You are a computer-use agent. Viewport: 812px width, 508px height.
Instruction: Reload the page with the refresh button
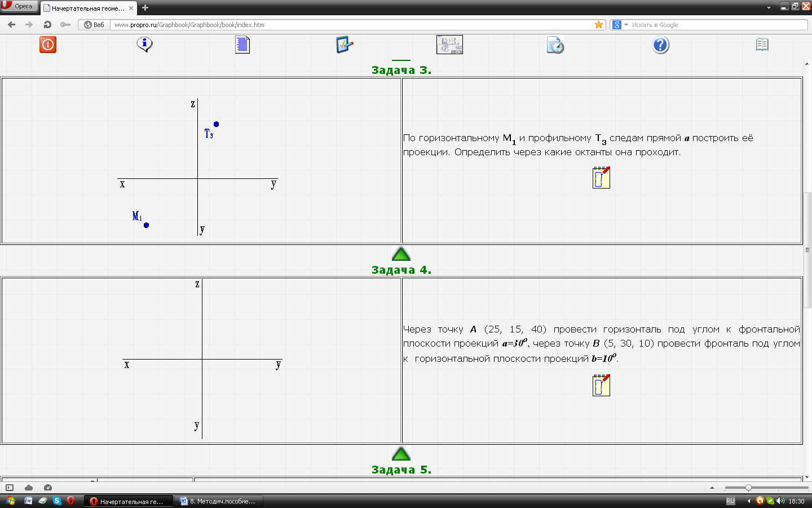(x=47, y=25)
